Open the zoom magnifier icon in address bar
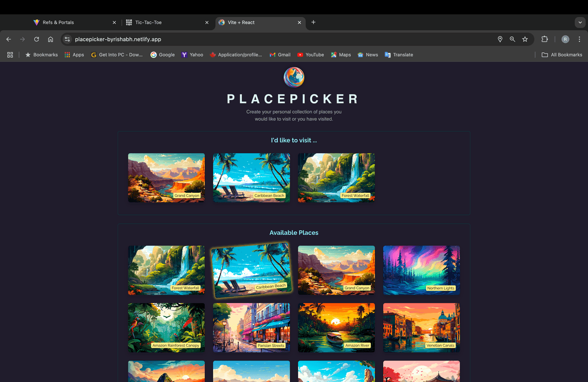Viewport: 588px width, 382px height. pos(513,39)
